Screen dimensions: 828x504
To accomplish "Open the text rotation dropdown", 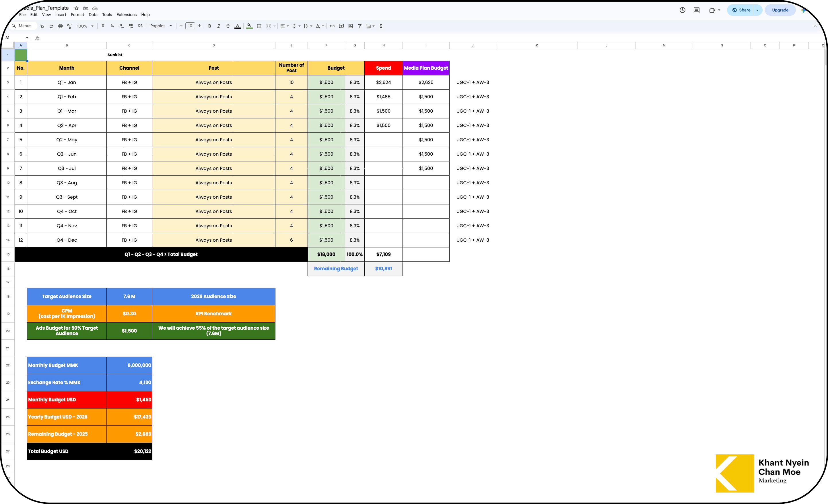I will coord(320,26).
